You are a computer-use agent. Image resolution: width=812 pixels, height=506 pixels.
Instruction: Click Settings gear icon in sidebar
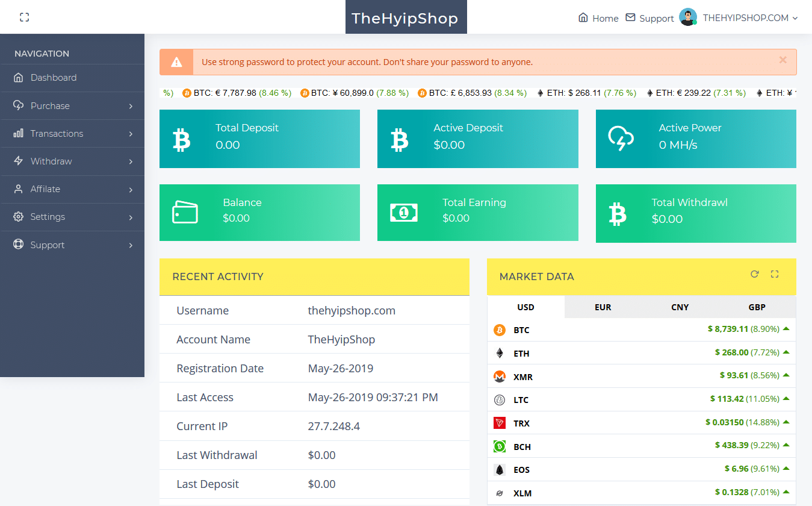[x=19, y=216]
